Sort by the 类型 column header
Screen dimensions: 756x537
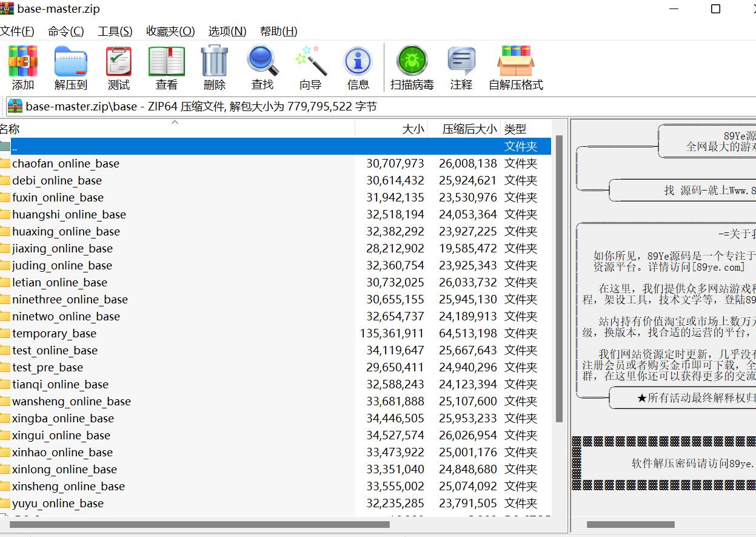pos(526,129)
